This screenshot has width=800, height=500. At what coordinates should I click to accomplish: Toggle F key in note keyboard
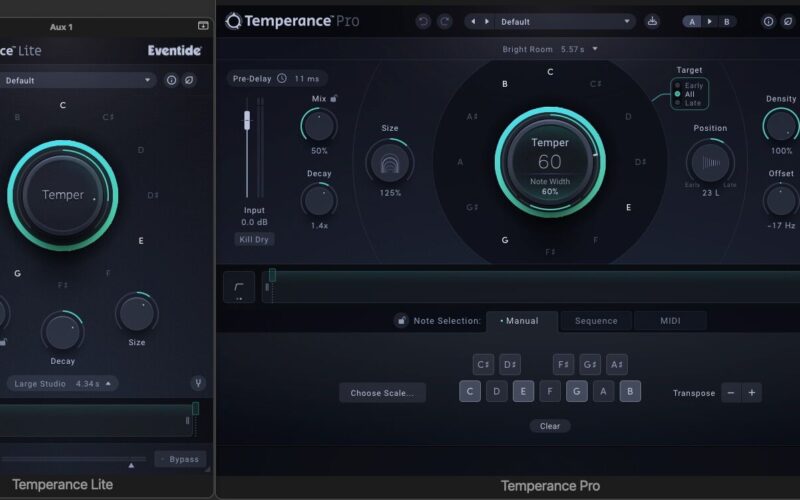tap(550, 391)
